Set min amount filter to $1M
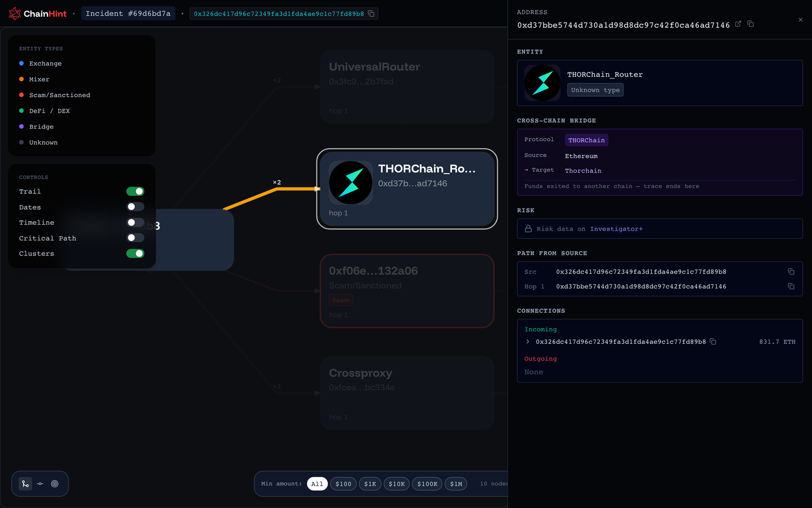Image resolution: width=812 pixels, height=508 pixels. click(456, 484)
